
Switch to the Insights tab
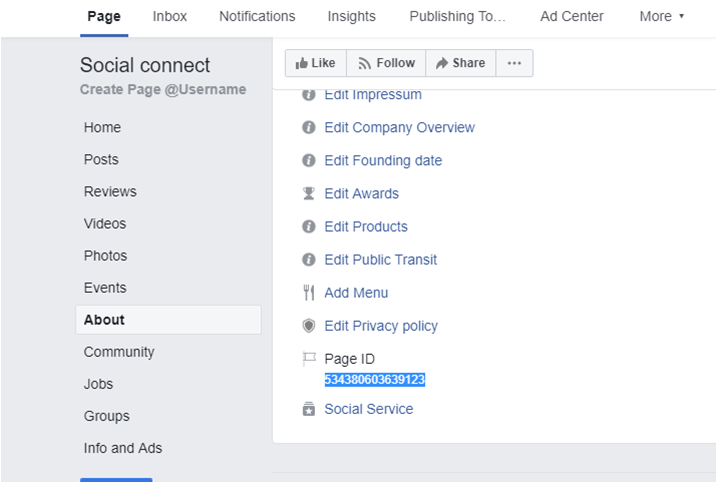click(351, 16)
